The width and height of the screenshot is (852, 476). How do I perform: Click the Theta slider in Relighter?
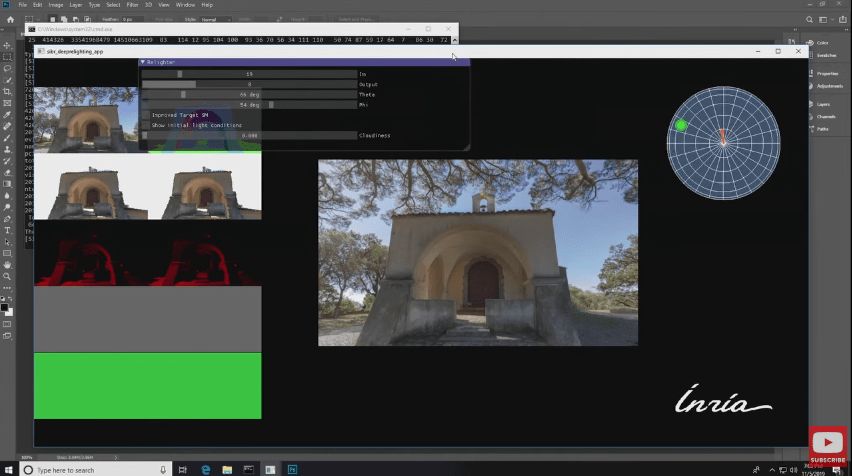point(249,95)
